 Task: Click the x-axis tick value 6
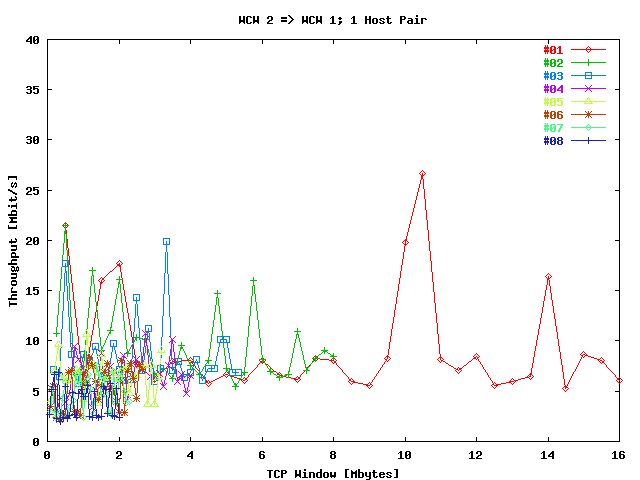262,455
